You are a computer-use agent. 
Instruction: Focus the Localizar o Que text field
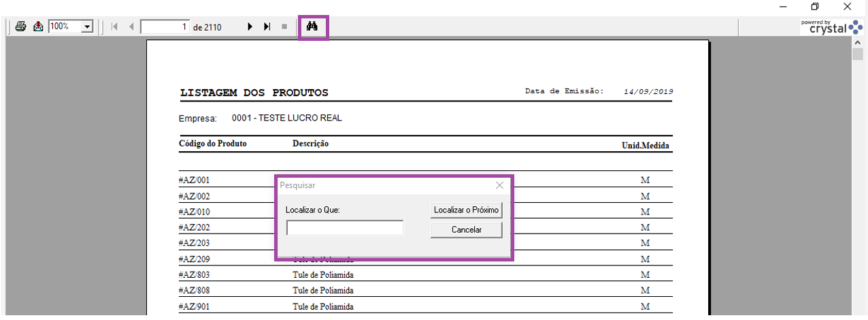click(345, 228)
